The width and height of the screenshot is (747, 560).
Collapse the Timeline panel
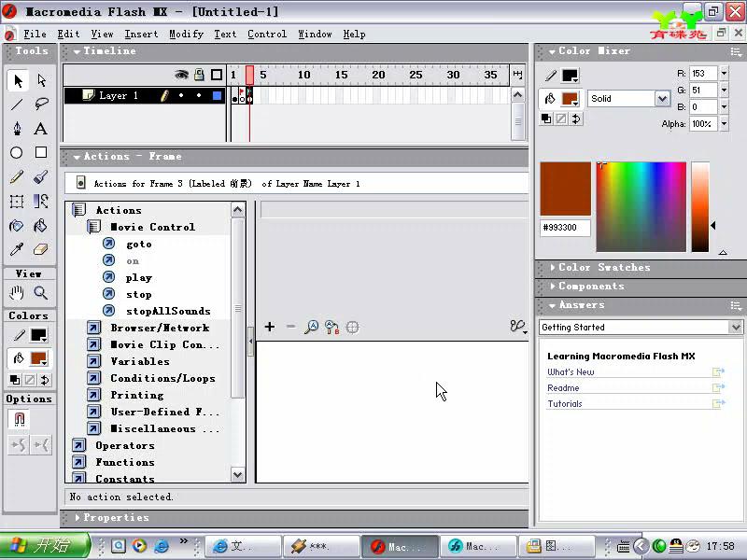click(77, 51)
